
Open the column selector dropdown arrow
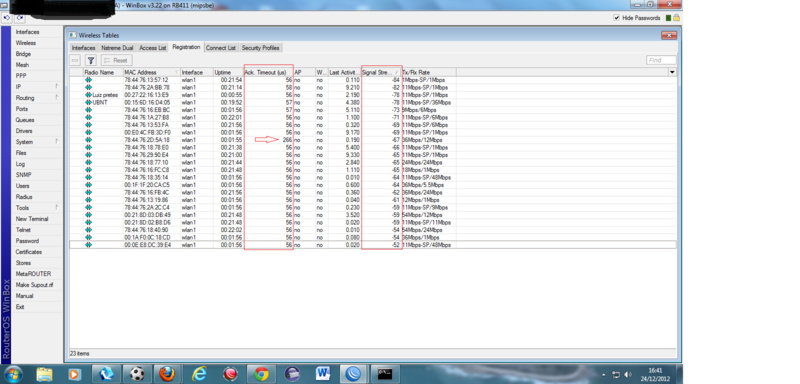[x=672, y=72]
